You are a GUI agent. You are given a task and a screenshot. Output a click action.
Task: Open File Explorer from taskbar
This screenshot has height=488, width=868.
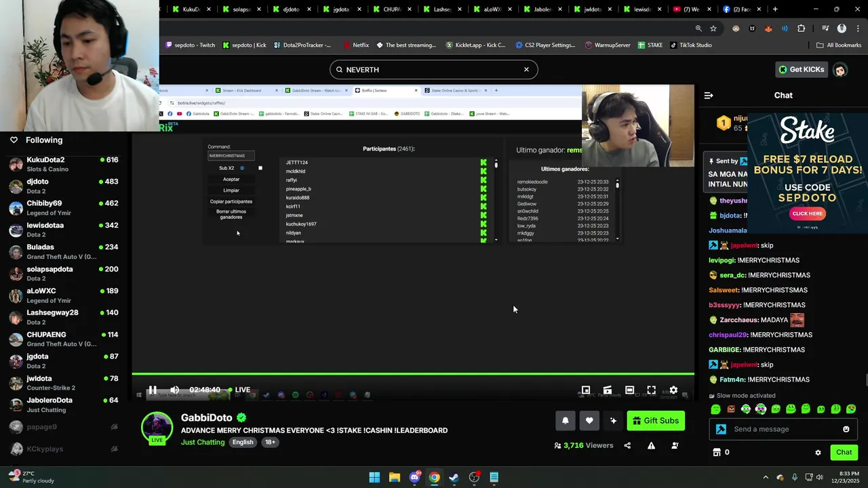(394, 477)
